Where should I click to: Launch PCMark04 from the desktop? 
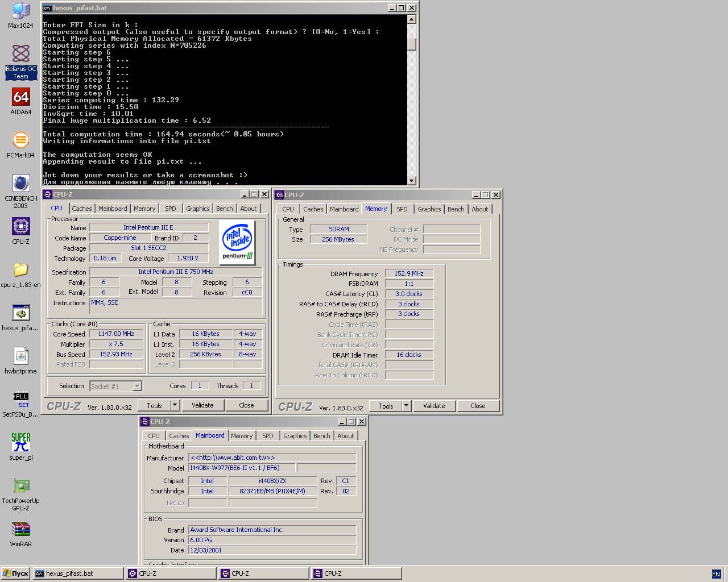point(21,144)
